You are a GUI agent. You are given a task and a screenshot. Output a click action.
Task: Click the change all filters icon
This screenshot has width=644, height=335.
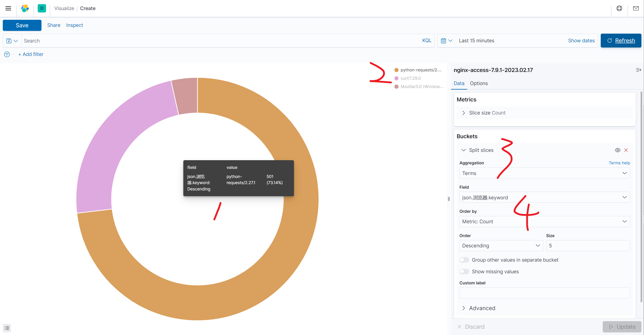7,54
